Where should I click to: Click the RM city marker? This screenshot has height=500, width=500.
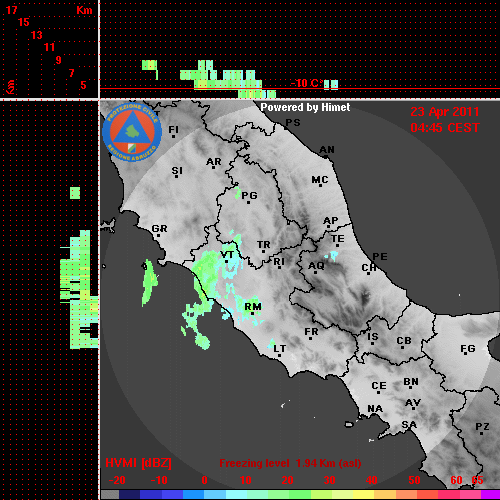pos(252,313)
